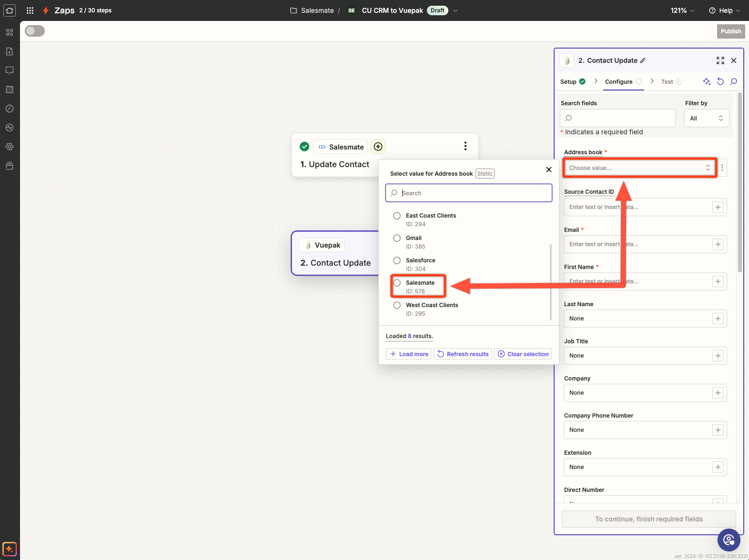Open the sidebar versions stack icon

[10, 166]
